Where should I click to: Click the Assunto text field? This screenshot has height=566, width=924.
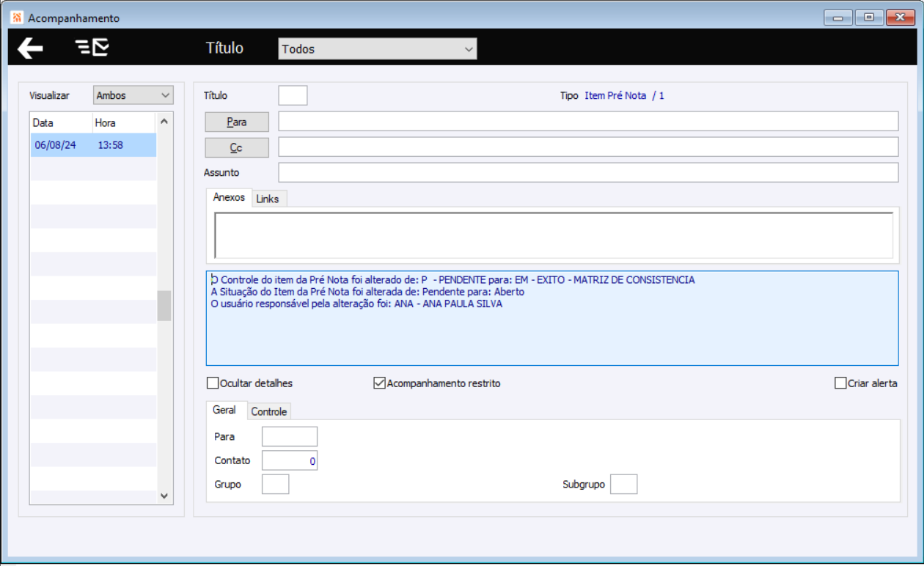(588, 172)
